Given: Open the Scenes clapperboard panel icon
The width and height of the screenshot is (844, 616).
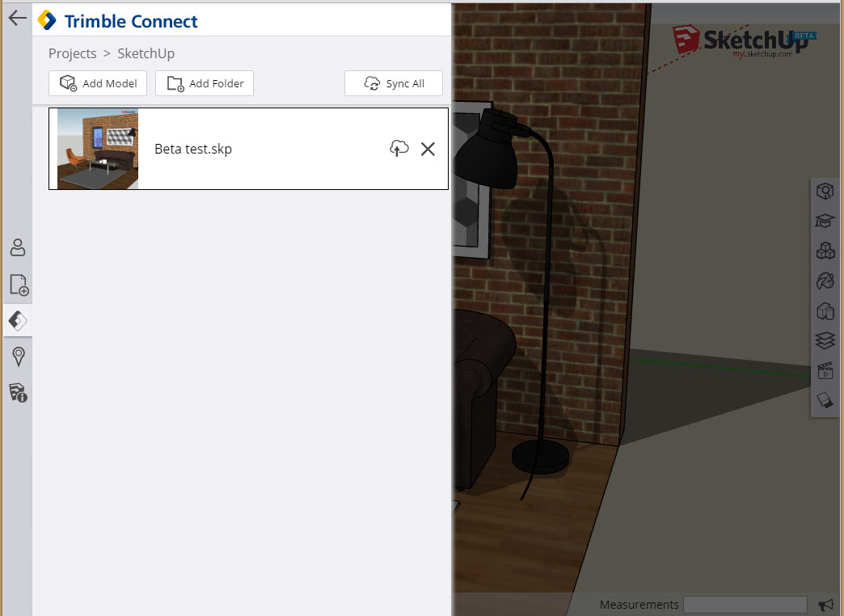Looking at the screenshot, I should coord(825,370).
